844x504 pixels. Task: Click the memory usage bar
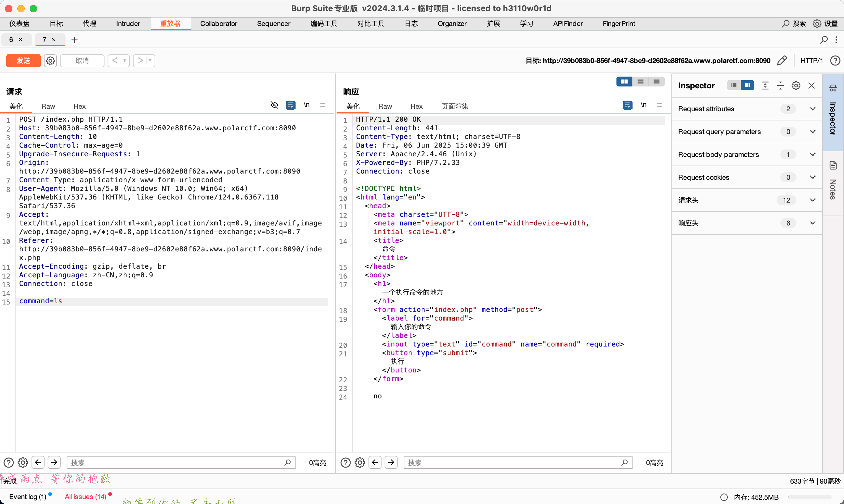[809, 497]
